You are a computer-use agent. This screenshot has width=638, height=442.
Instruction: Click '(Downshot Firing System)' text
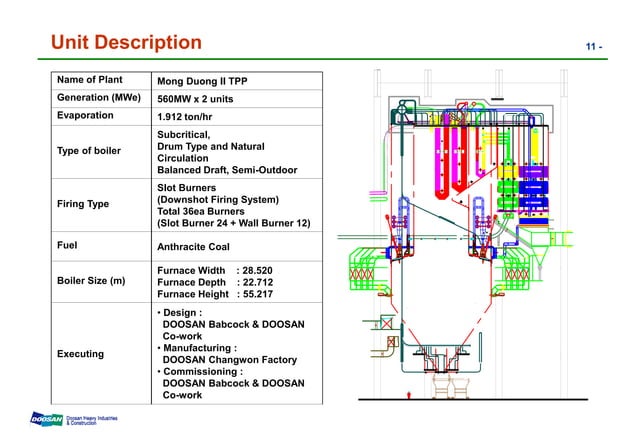click(218, 200)
